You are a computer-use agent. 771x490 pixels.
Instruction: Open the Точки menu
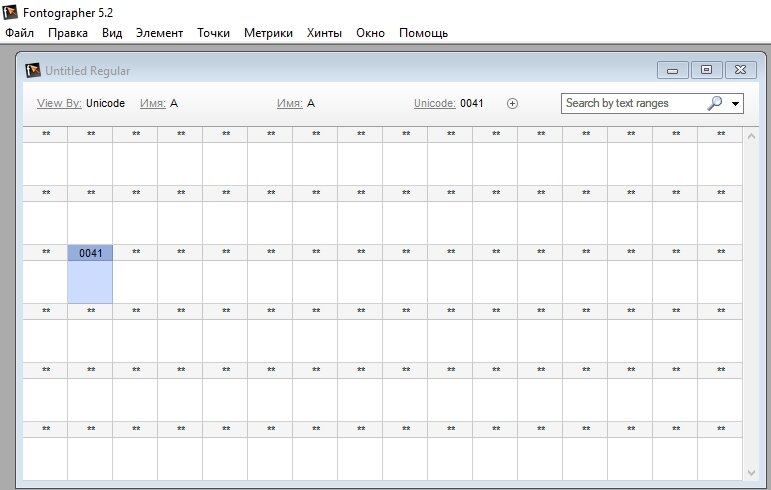[x=213, y=33]
